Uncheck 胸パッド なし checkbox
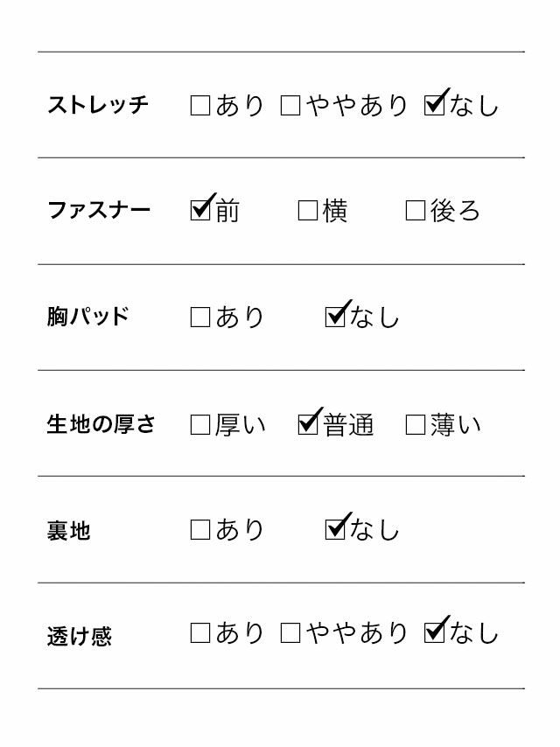560x747 pixels. [x=335, y=318]
